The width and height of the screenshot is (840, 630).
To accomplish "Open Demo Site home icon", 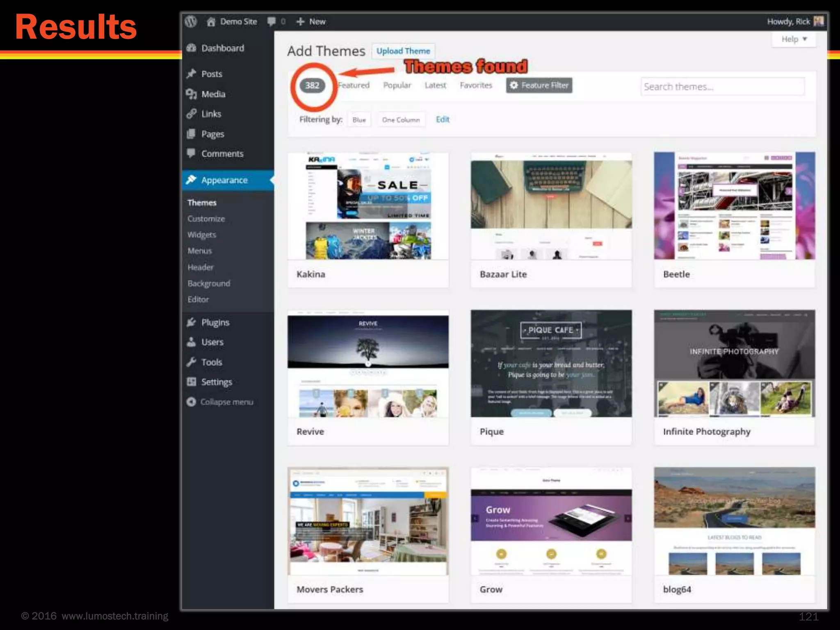I will point(211,21).
